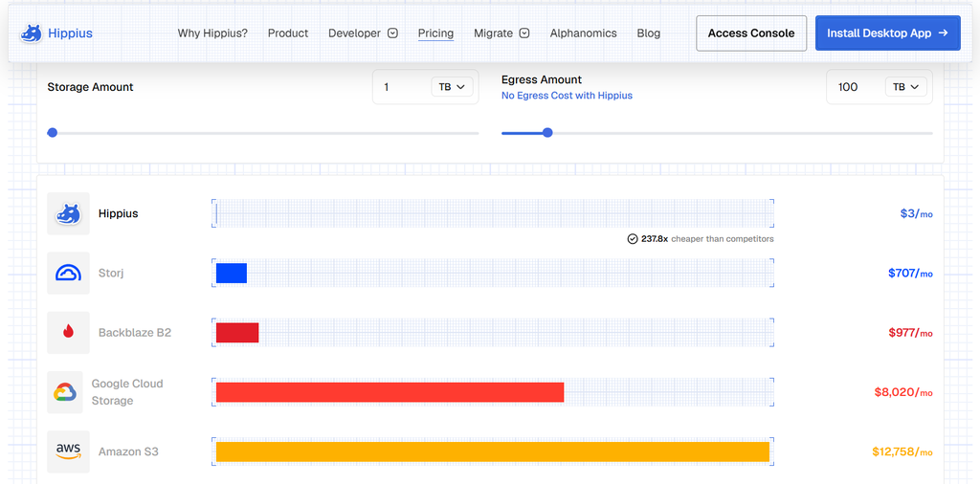The image size is (980, 484).
Task: Click the Amazon S3 provider name
Action: coord(128,451)
